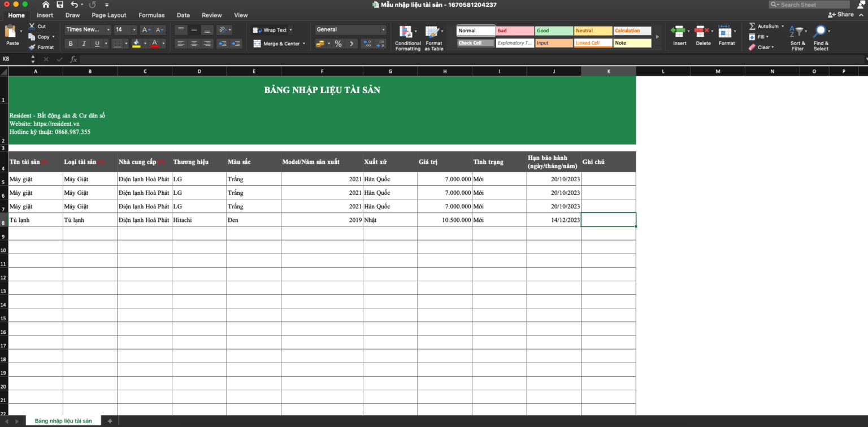Toggle Wrap Text for the cell

(271, 30)
